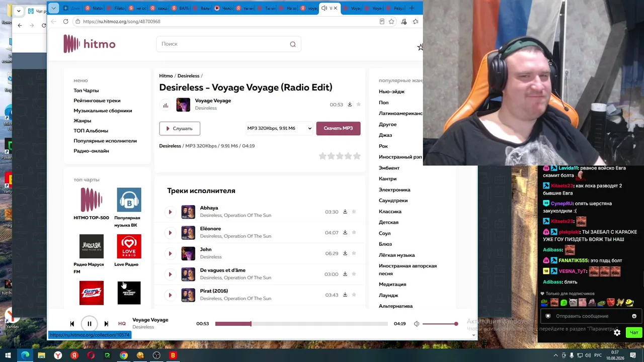The image size is (644, 362).
Task: Open the Джаз genre link
Action: [x=385, y=135]
